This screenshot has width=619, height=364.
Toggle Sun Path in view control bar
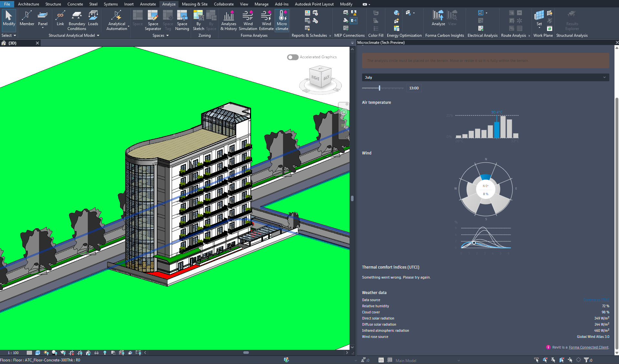(x=46, y=353)
